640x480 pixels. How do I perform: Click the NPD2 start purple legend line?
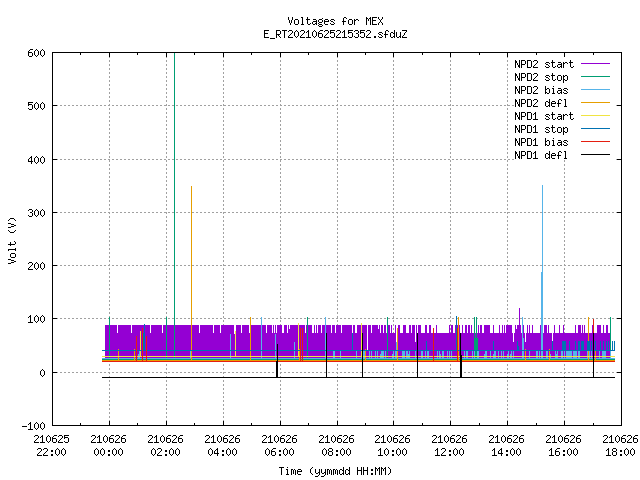click(x=595, y=64)
